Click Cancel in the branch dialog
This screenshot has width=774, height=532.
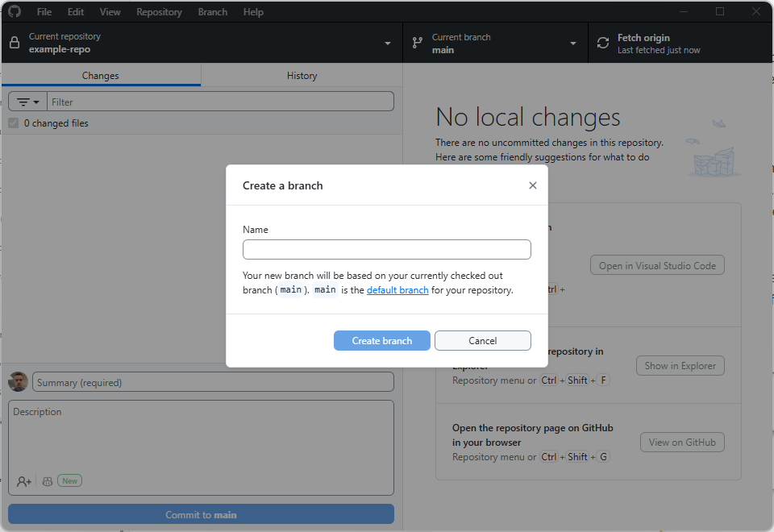[482, 341]
